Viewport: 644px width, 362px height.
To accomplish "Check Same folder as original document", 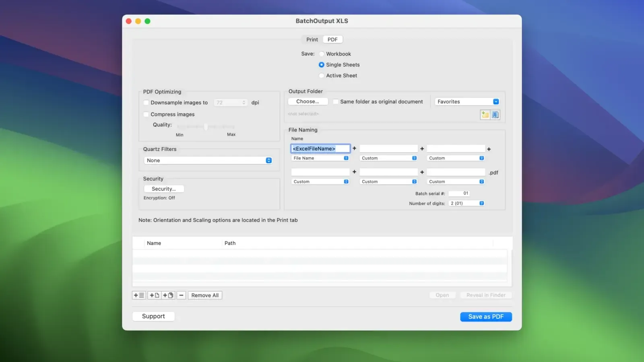I will 336,101.
